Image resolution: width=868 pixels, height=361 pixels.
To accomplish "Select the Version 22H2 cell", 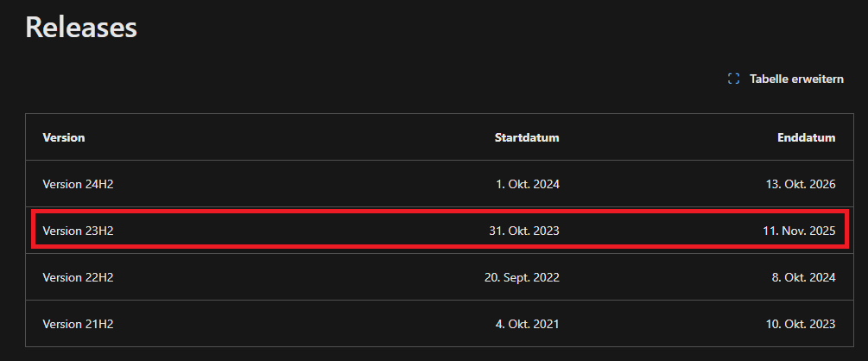I will click(78, 277).
